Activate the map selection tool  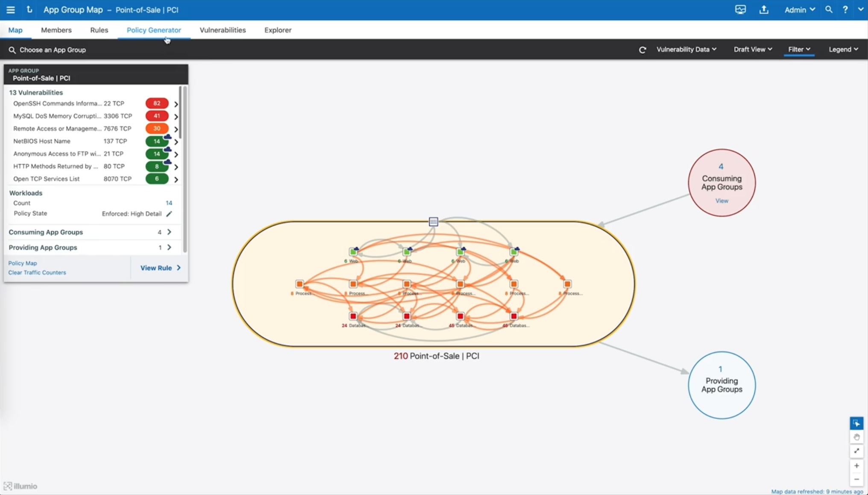coord(856,423)
